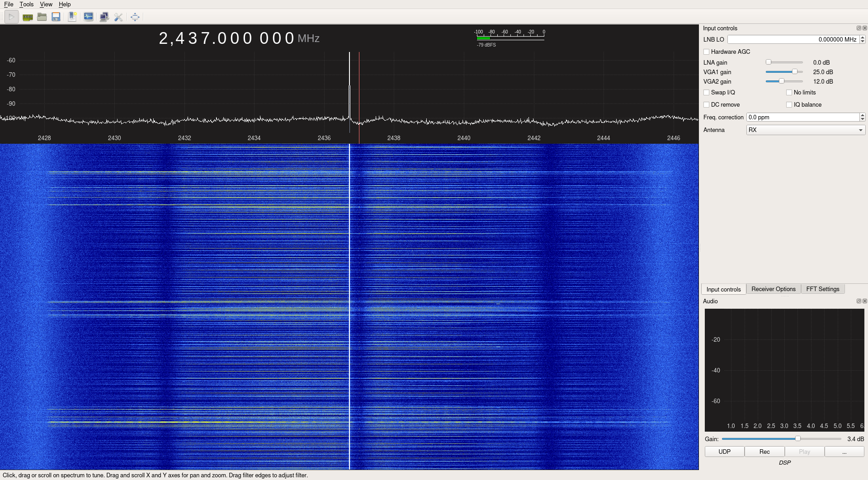Undock the Input controls panel
Image resolution: width=868 pixels, height=480 pixels.
pos(859,28)
